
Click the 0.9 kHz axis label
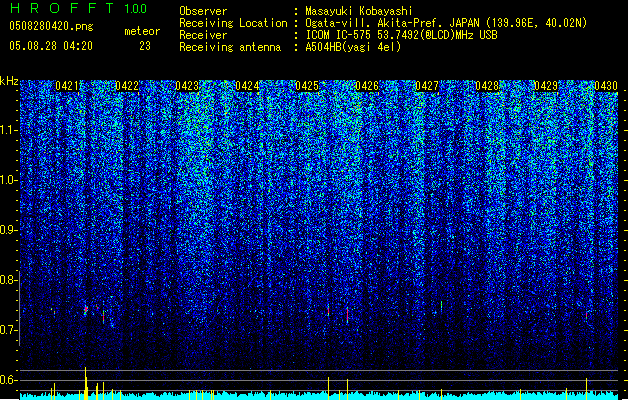(x=8, y=230)
